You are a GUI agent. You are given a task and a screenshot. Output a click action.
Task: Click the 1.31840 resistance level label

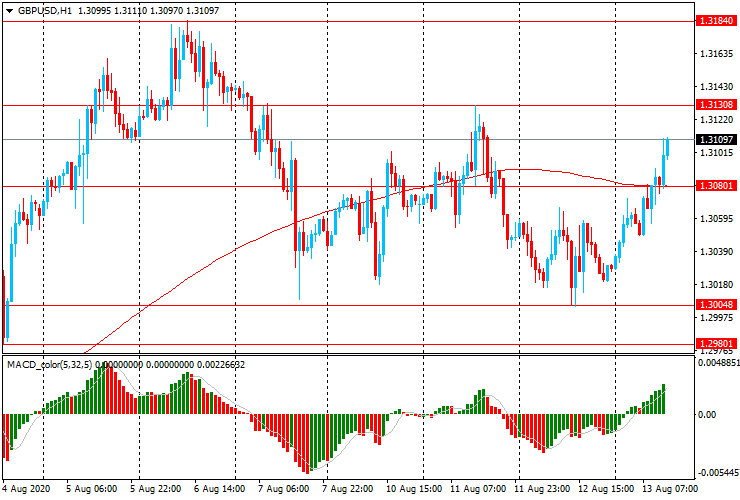(x=716, y=21)
